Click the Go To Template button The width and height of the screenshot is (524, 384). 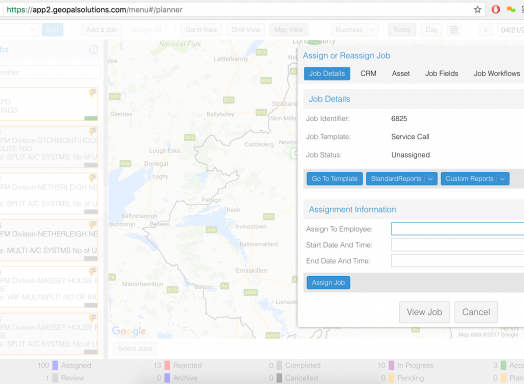[335, 179]
